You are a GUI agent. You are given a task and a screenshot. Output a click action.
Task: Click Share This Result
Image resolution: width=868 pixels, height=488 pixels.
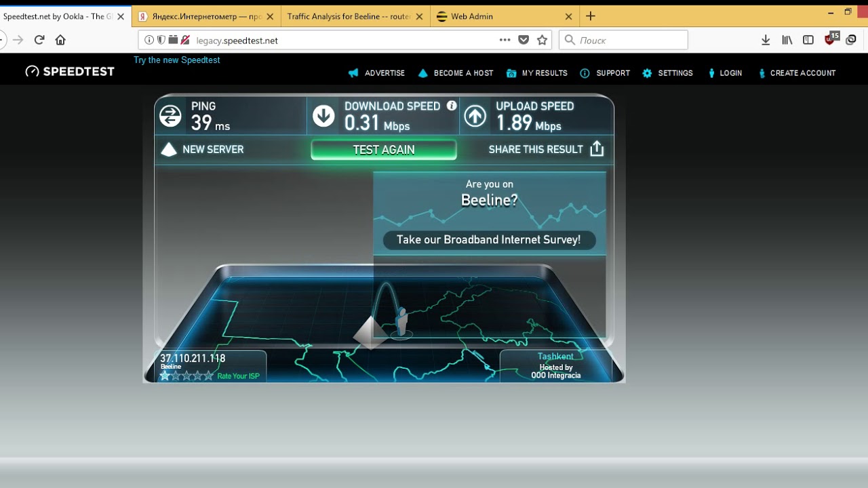point(536,149)
